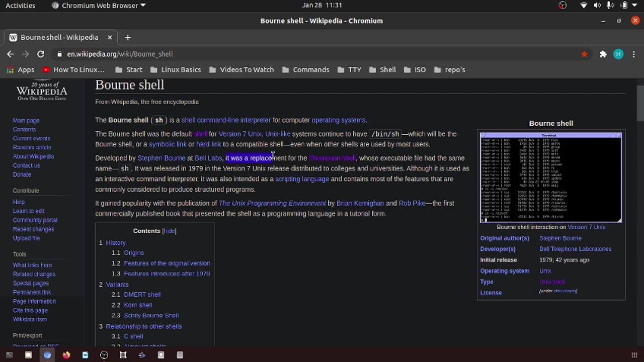Click the address bar URL field
The width and height of the screenshot is (644, 362).
[322, 54]
